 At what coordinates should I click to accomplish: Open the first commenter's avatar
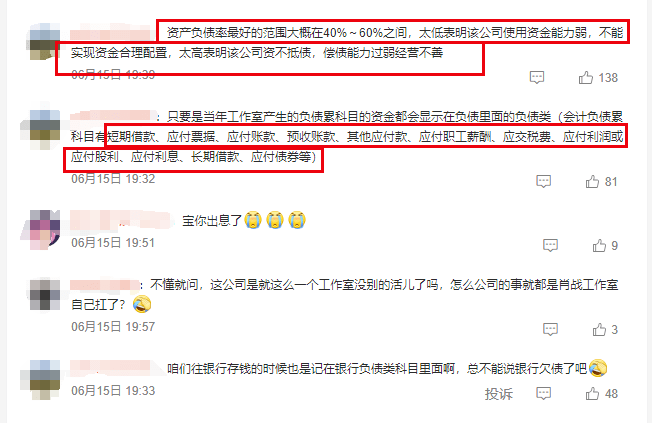click(43, 42)
